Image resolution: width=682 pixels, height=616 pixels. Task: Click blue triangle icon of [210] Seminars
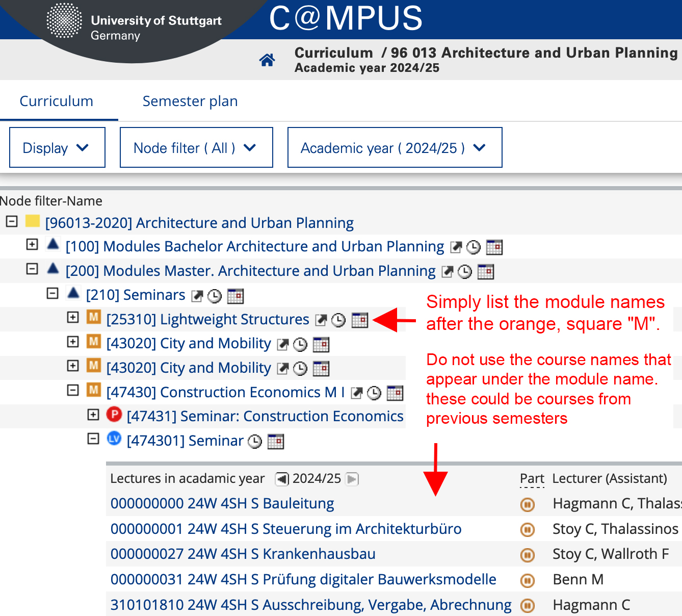click(73, 293)
